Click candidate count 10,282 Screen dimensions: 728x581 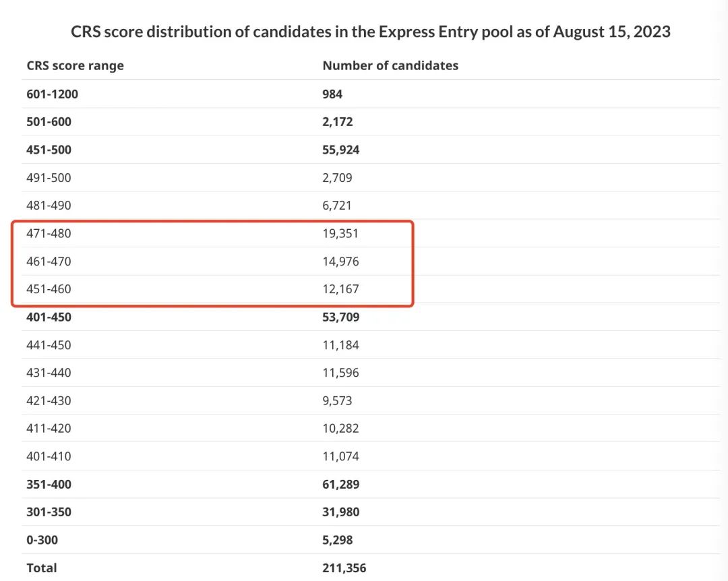(340, 428)
